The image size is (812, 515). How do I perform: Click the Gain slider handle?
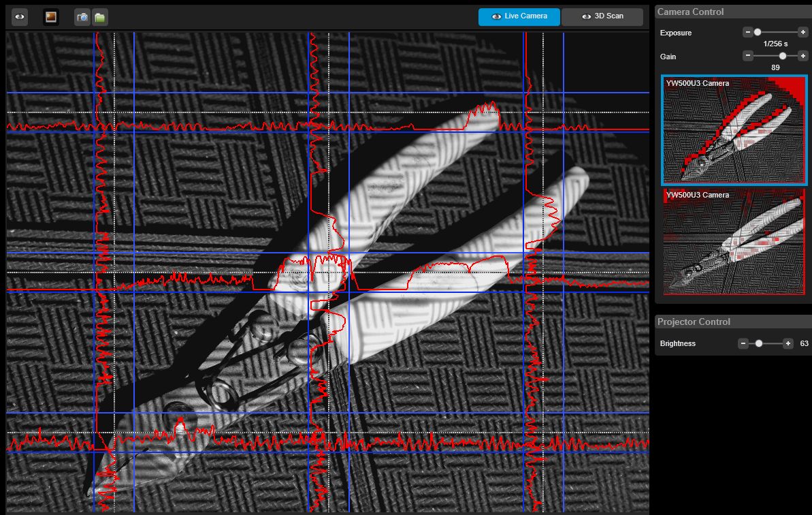[783, 56]
